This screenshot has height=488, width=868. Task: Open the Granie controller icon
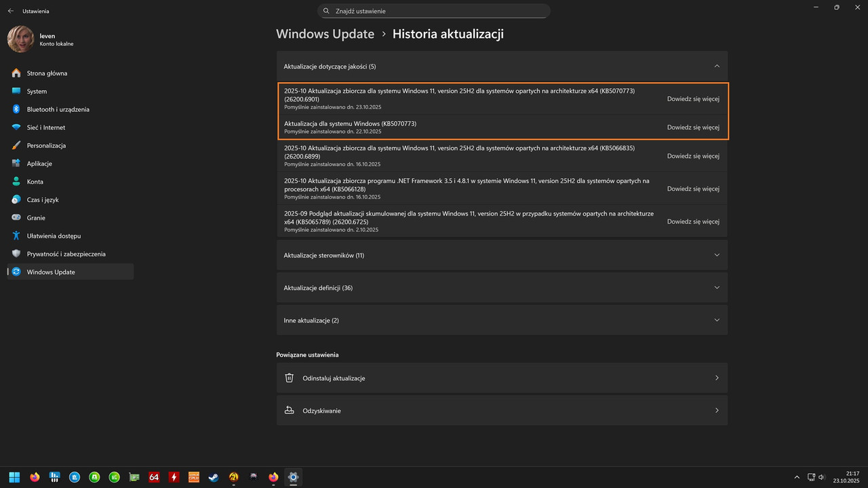16,218
